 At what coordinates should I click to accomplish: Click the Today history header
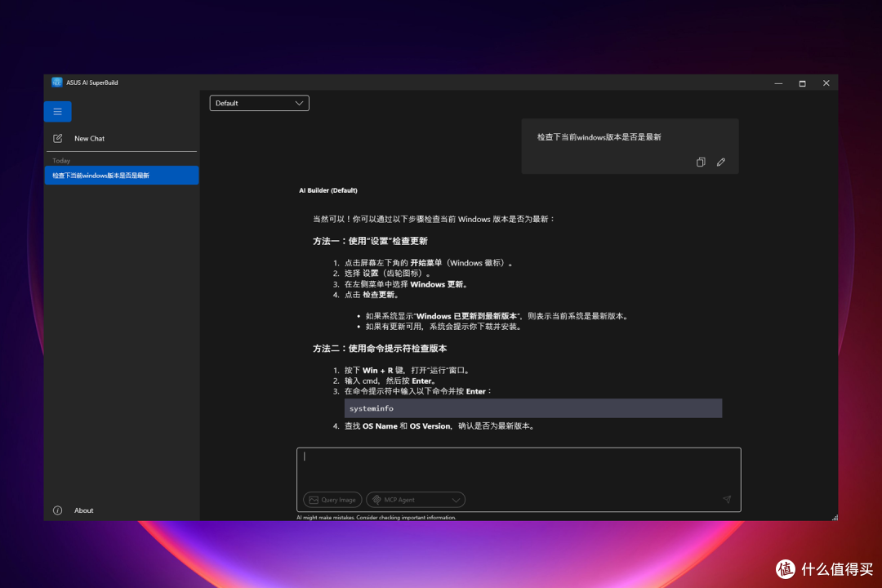coord(61,161)
